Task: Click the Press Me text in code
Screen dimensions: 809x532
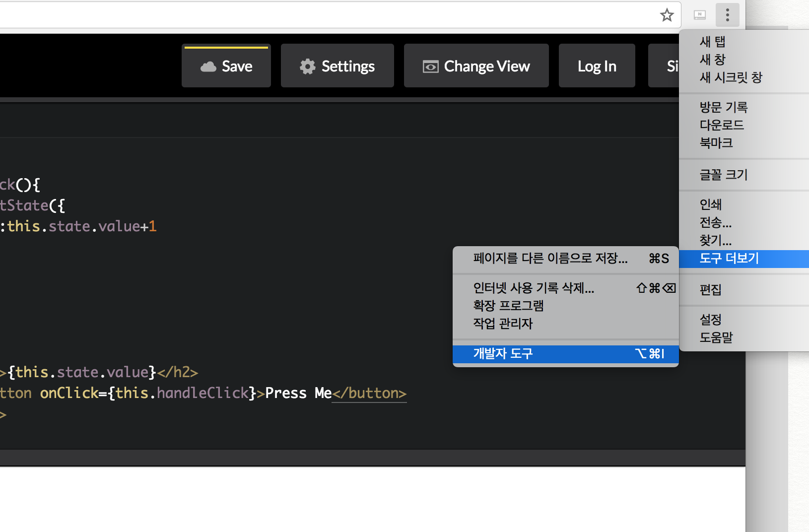Action: click(x=298, y=393)
